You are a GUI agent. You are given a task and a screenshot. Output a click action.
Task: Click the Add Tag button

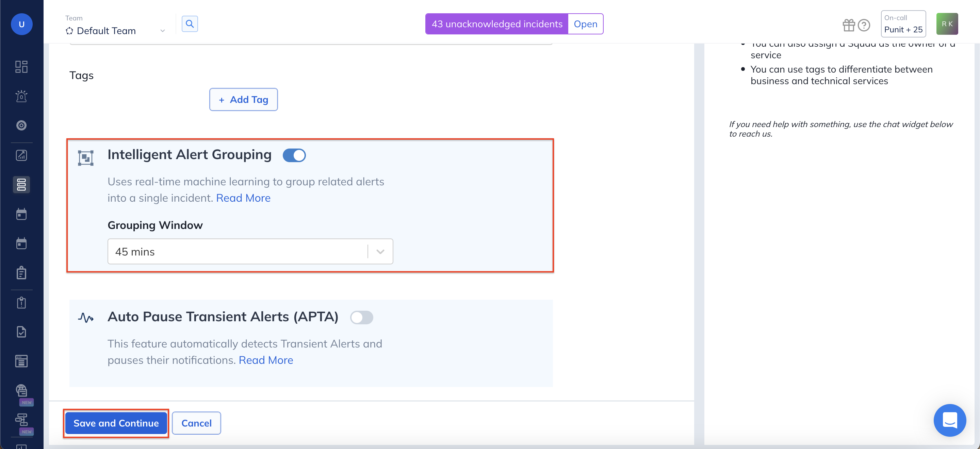[x=244, y=99]
